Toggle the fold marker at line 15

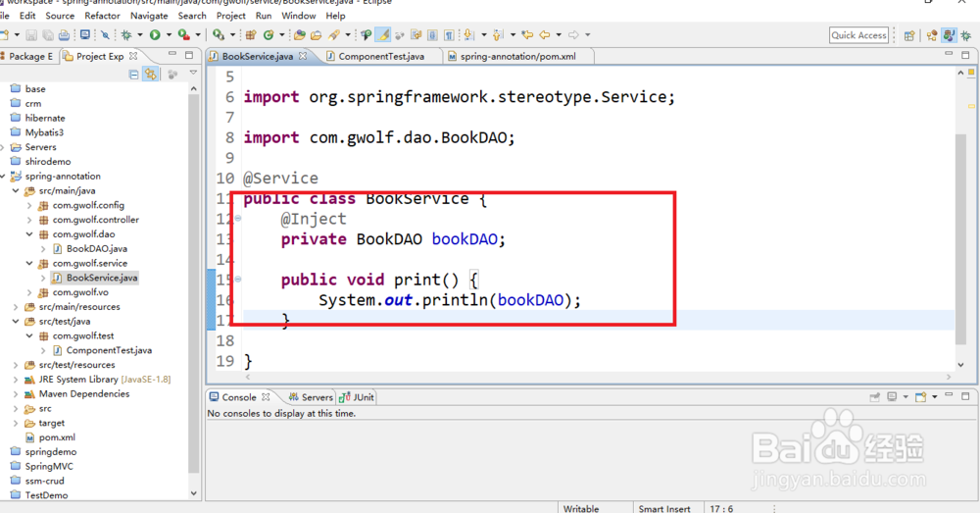pos(238,279)
